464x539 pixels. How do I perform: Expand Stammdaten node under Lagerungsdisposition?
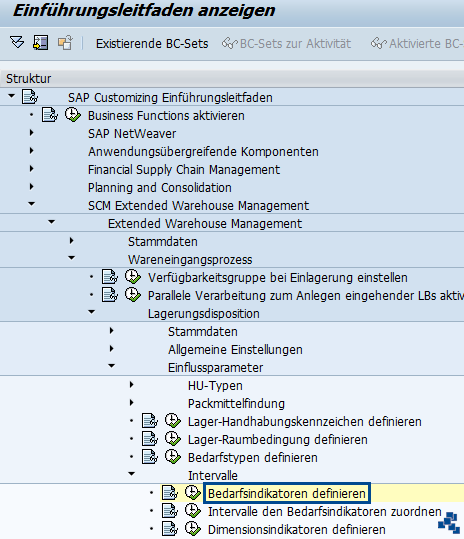[111, 331]
